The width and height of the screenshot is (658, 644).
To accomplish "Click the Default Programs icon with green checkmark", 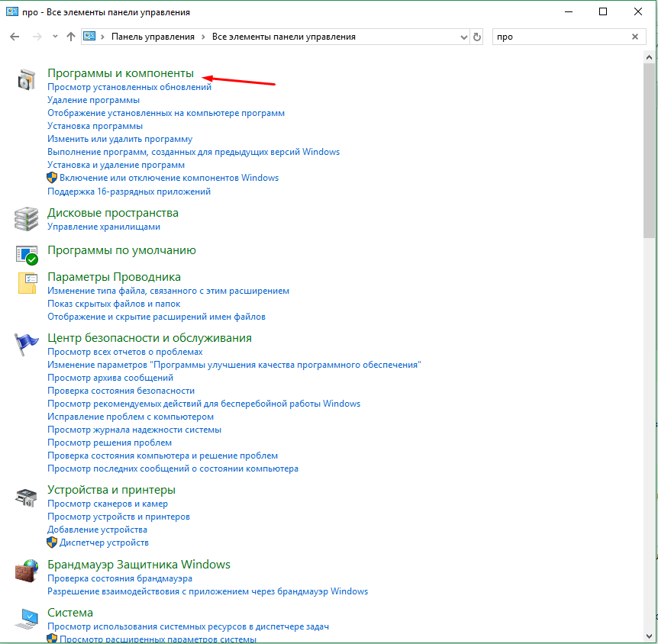I will [x=27, y=255].
